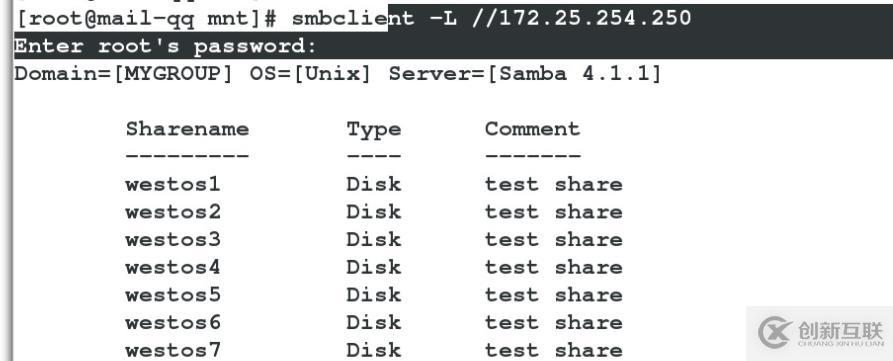Click the "Enter root's password:" prompt line
This screenshot has height=361, width=893.
[165, 46]
